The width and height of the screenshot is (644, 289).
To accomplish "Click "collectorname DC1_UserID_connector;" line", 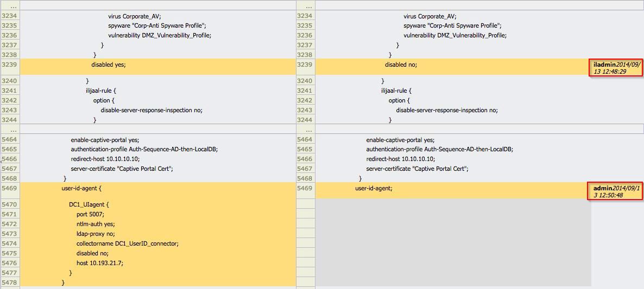I will coord(127,243).
